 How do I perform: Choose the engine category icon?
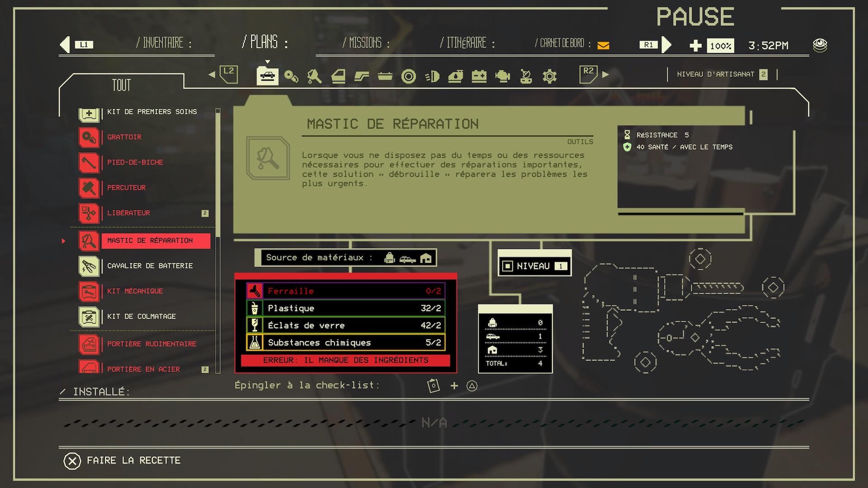tap(502, 76)
